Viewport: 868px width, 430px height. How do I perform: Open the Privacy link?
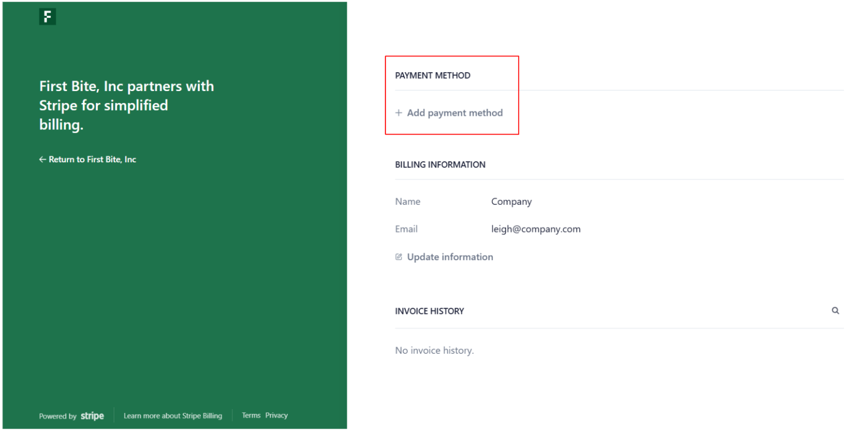(277, 415)
